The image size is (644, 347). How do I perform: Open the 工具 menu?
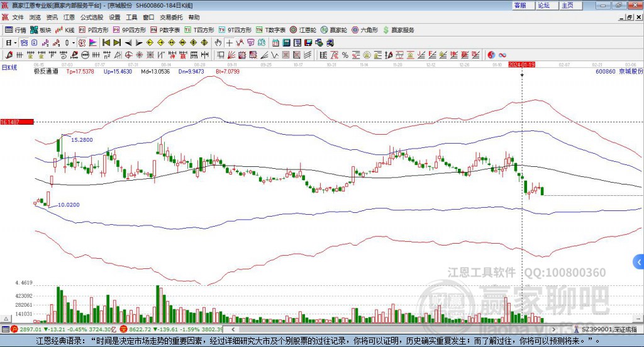[131, 17]
